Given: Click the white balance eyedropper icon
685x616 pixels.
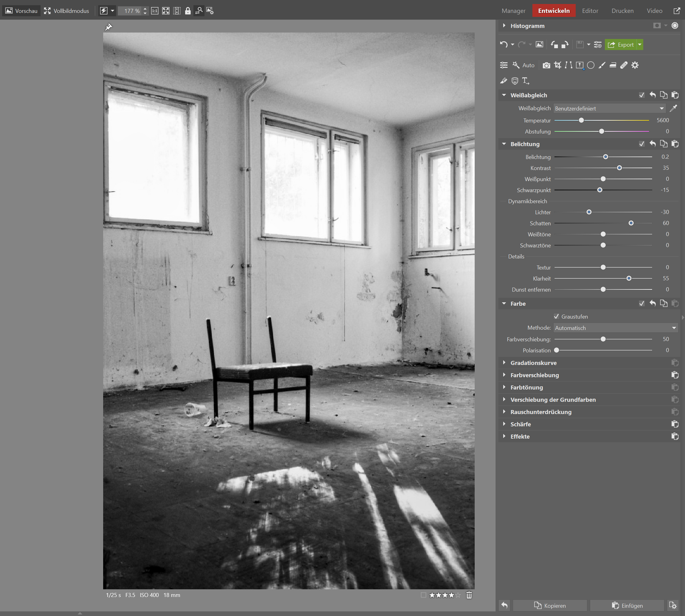Looking at the screenshot, I should pyautogui.click(x=673, y=108).
